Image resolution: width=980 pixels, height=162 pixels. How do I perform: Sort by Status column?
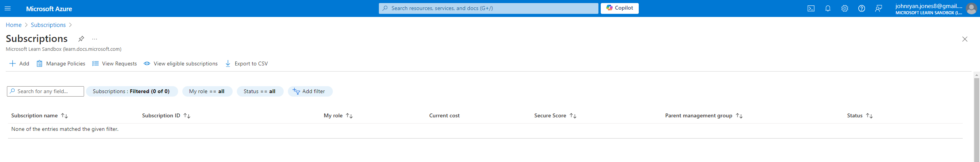(860, 115)
